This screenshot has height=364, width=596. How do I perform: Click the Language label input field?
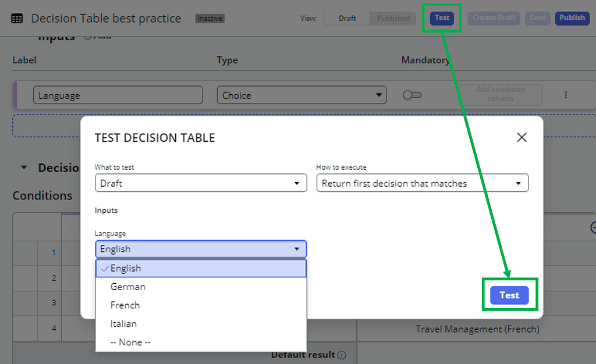pos(118,95)
